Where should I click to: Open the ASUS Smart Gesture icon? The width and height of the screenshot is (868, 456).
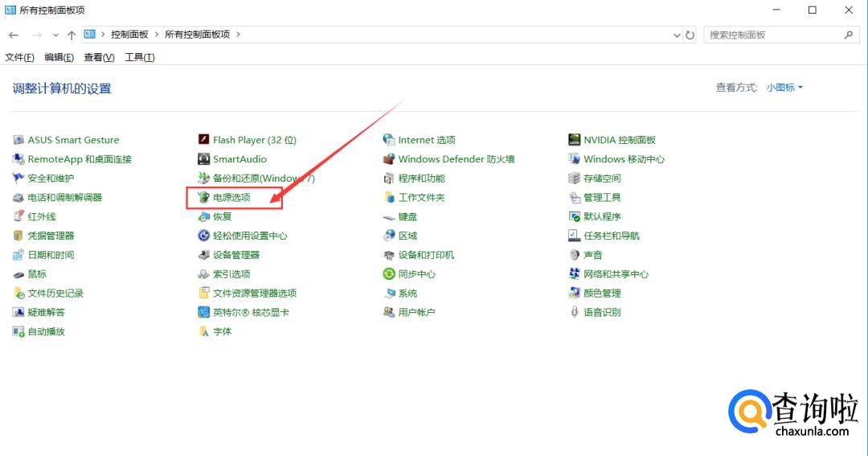[x=18, y=140]
